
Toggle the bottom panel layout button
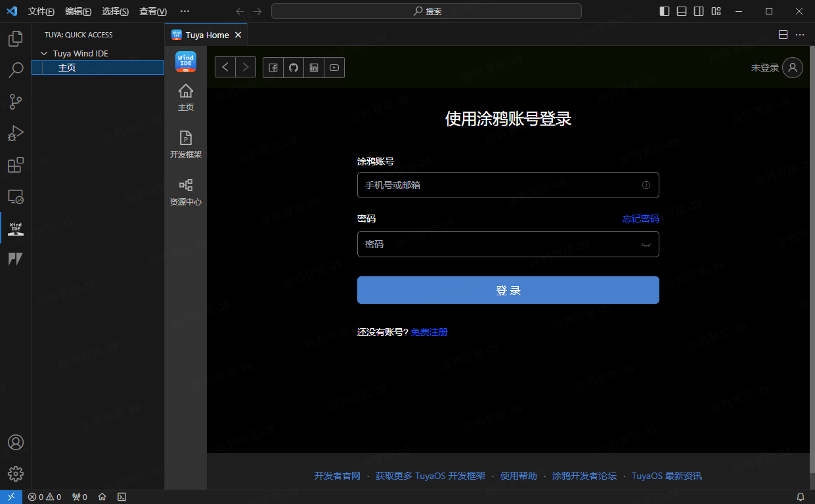[x=682, y=11]
